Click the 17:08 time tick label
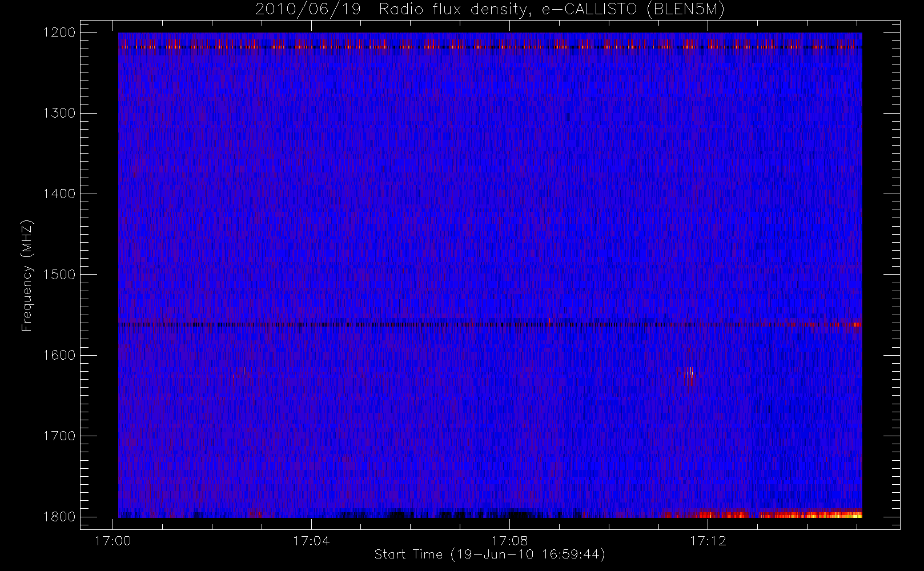924x571 pixels. 509,541
